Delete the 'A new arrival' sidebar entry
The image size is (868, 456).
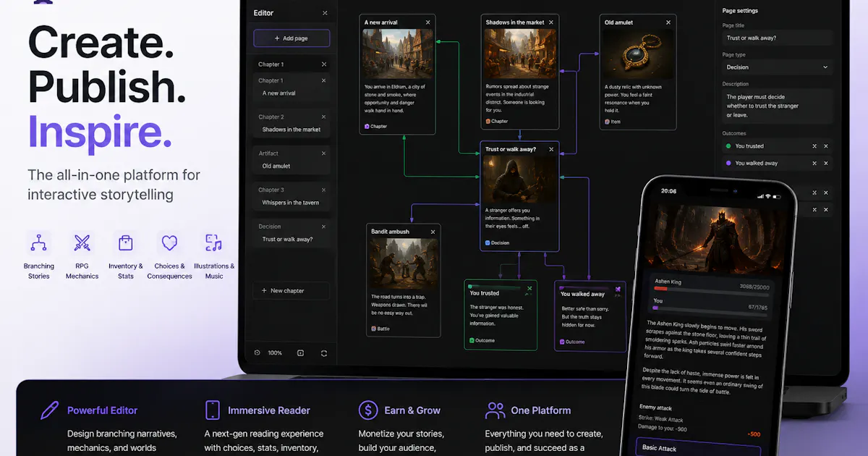323,81
